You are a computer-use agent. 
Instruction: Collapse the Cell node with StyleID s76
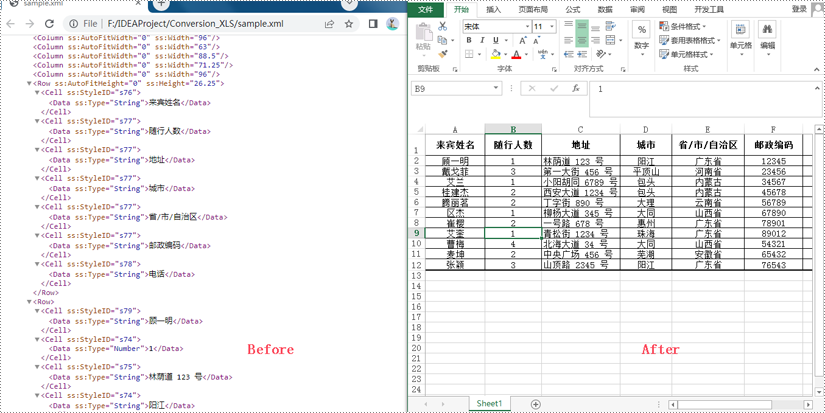click(37, 93)
